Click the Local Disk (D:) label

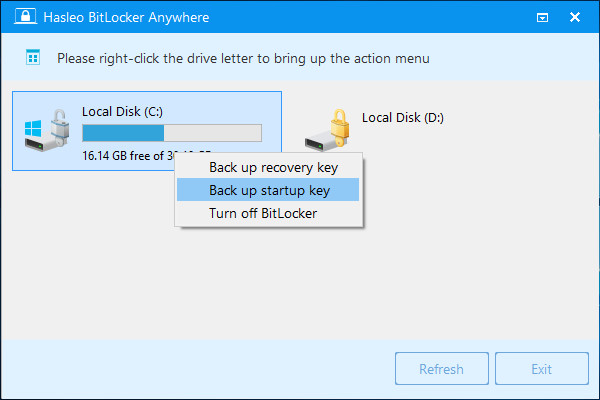[x=403, y=118]
